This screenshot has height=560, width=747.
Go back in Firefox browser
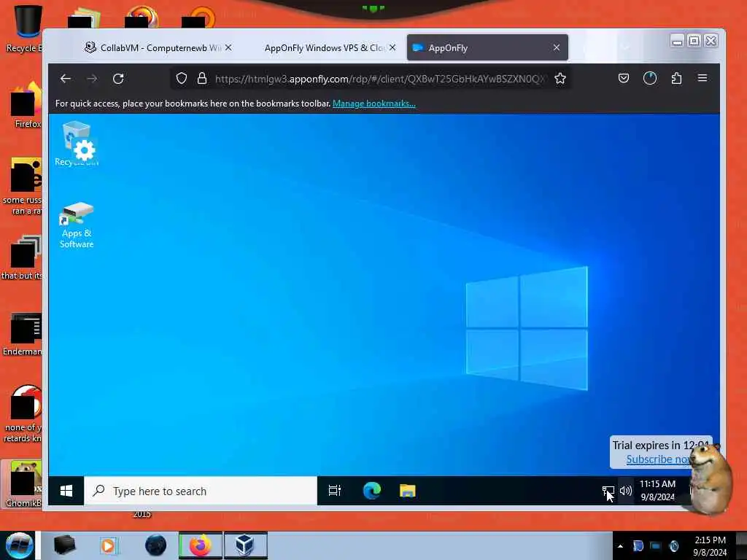(65, 79)
